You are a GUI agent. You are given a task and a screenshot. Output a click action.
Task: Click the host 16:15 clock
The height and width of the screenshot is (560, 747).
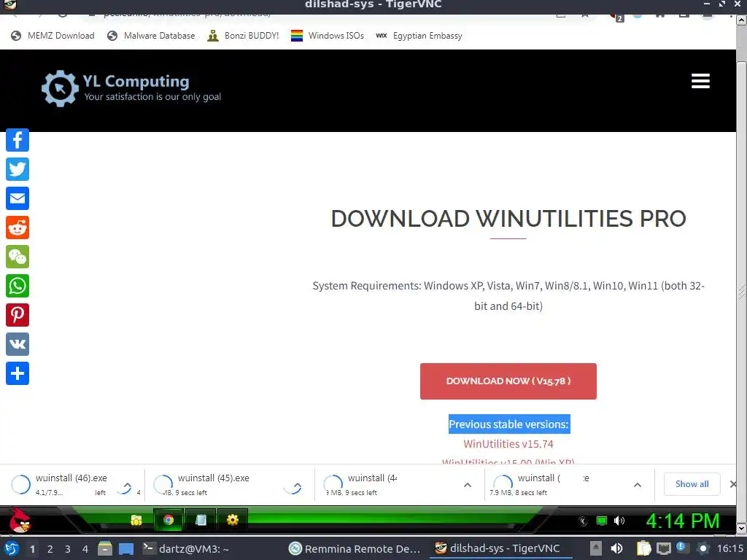click(x=729, y=549)
